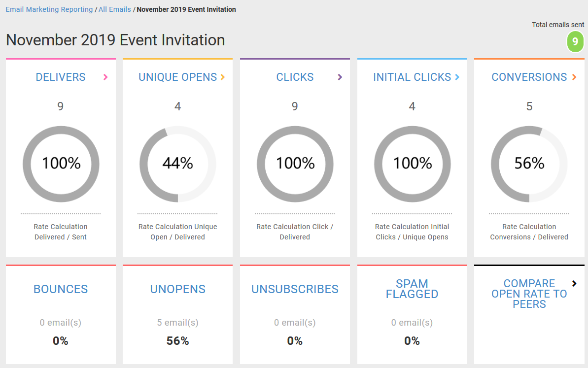Image resolution: width=588 pixels, height=368 pixels.
Task: Open the Conversions report heading
Action: point(529,77)
